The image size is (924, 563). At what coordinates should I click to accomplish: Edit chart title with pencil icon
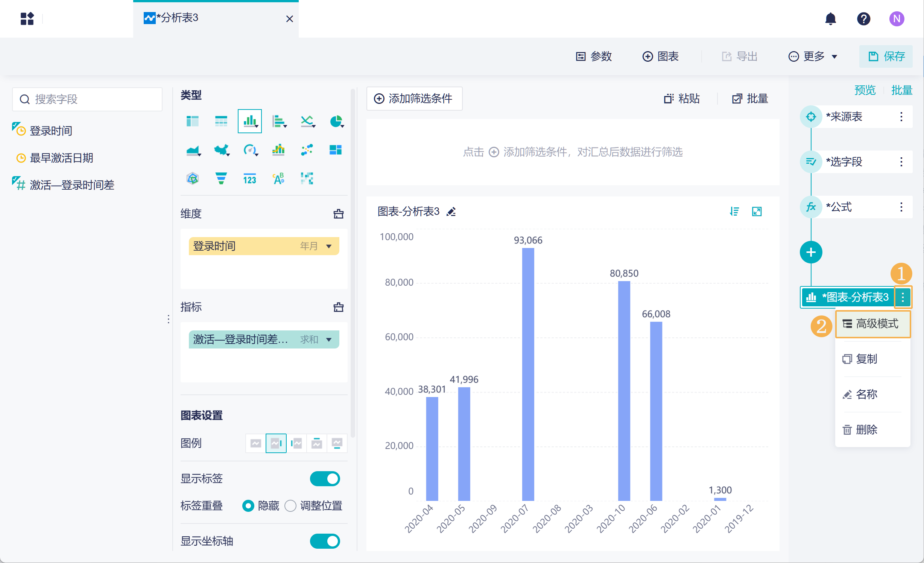pos(451,212)
